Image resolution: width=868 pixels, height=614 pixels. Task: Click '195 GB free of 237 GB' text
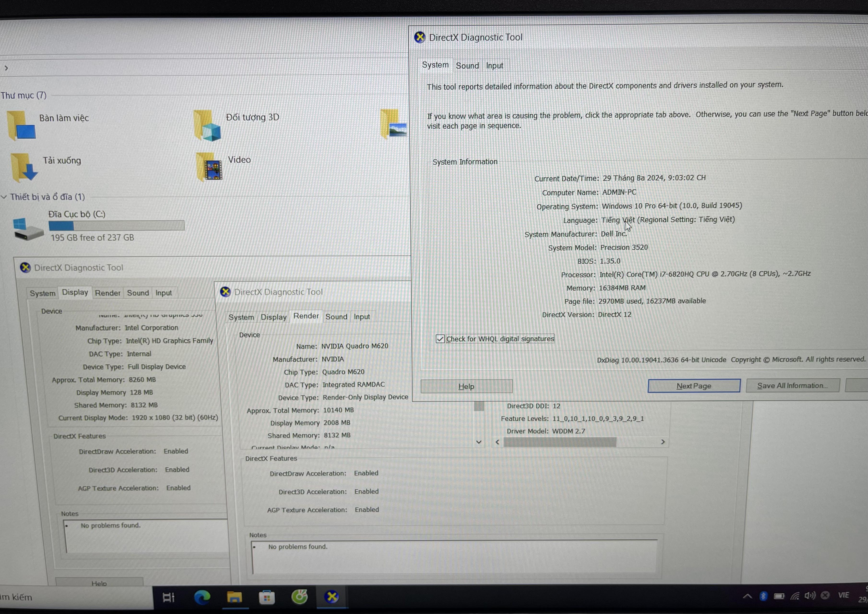pos(92,238)
